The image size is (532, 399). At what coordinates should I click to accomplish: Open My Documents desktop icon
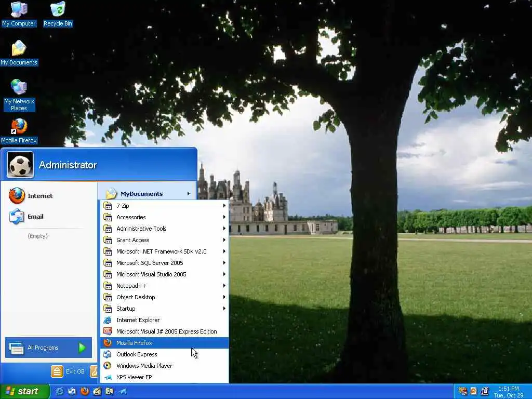click(x=19, y=53)
